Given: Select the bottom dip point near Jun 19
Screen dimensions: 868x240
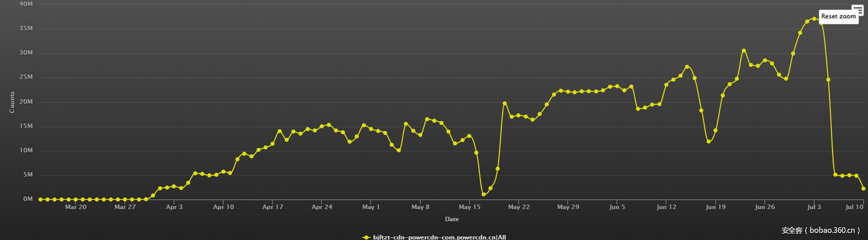Looking at the screenshot, I should coord(708,142).
